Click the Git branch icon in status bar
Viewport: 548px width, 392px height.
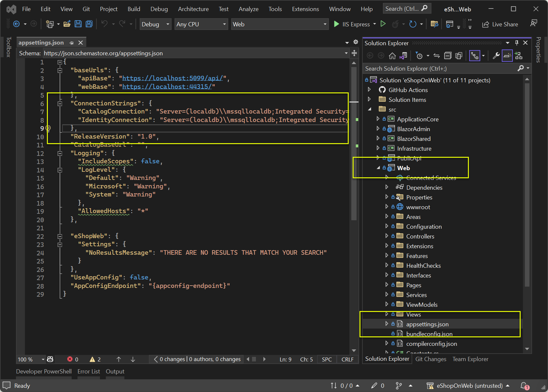coord(399,386)
